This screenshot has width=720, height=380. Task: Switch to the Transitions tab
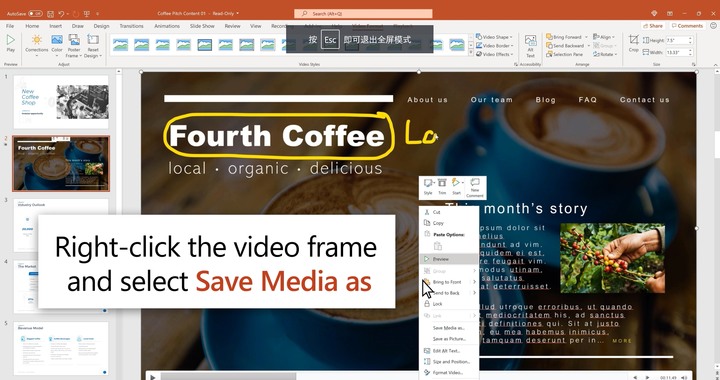[131, 26]
